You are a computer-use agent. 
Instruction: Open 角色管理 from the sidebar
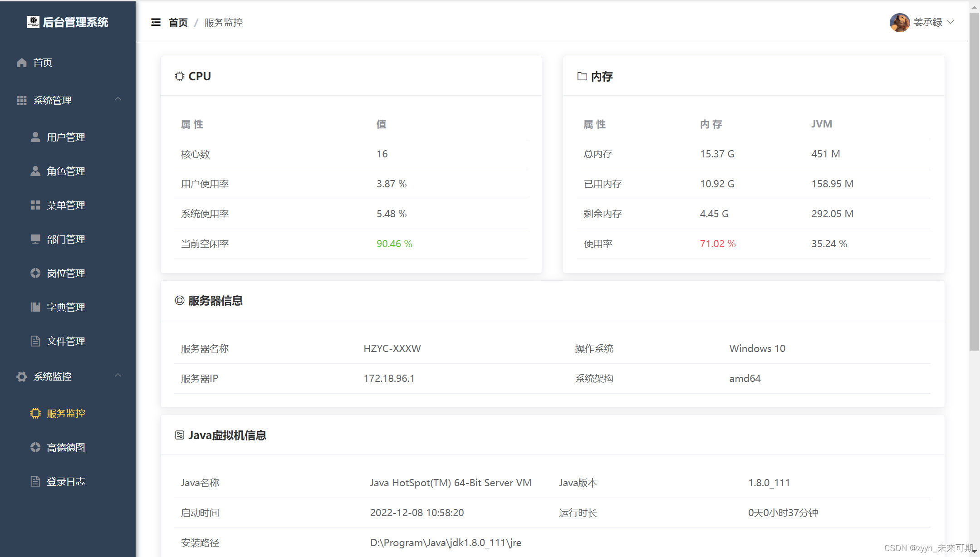[66, 171]
